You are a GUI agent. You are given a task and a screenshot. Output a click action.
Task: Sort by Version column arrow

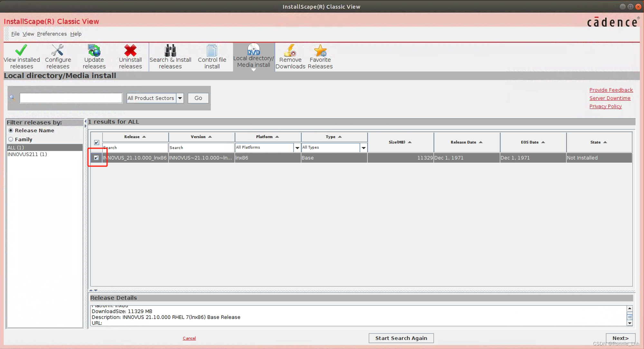pyautogui.click(x=210, y=137)
